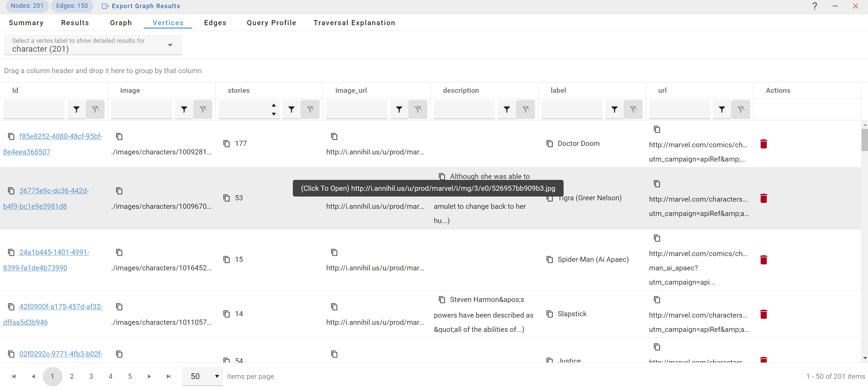The image size is (868, 389).
Task: Go to the previous page
Action: pos(33,376)
